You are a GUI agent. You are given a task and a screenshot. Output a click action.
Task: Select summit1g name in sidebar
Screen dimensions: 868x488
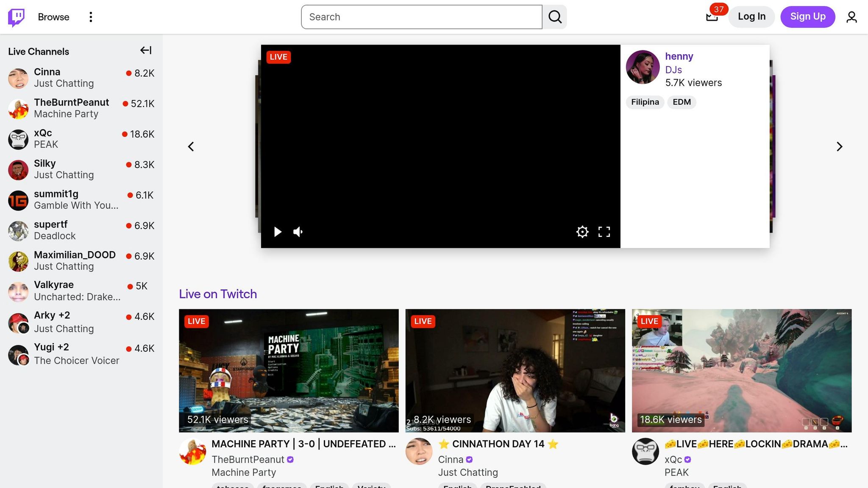(x=56, y=194)
